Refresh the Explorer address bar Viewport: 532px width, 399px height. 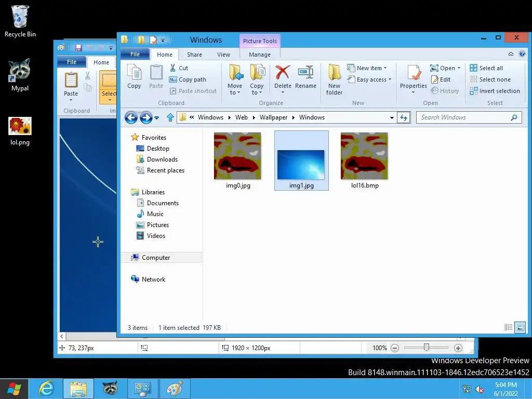404,117
